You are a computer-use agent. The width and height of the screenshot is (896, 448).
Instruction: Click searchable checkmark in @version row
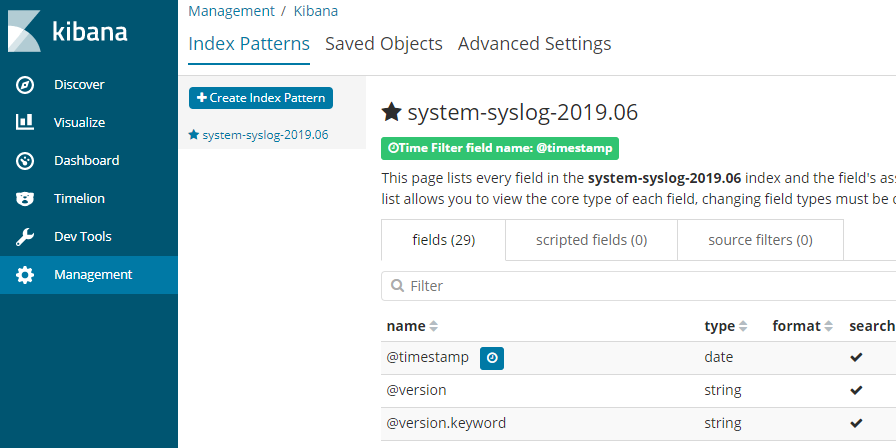(x=856, y=390)
